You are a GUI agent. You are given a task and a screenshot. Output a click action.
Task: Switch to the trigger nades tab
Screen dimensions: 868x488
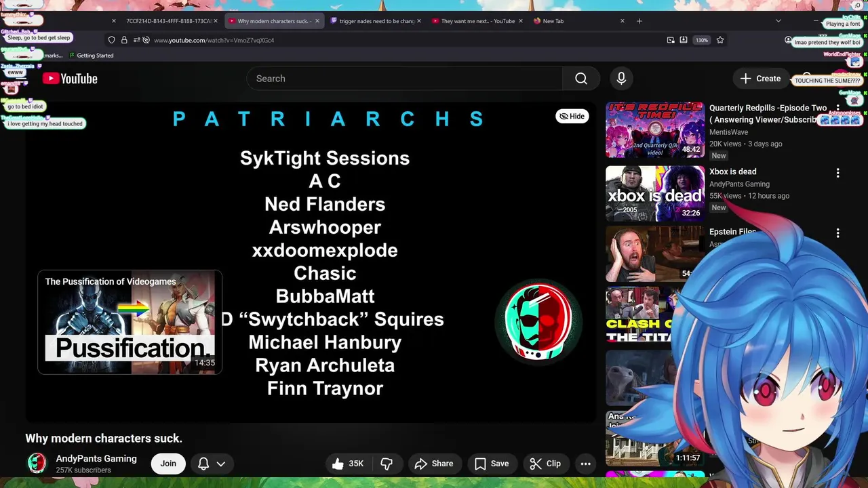click(x=376, y=21)
